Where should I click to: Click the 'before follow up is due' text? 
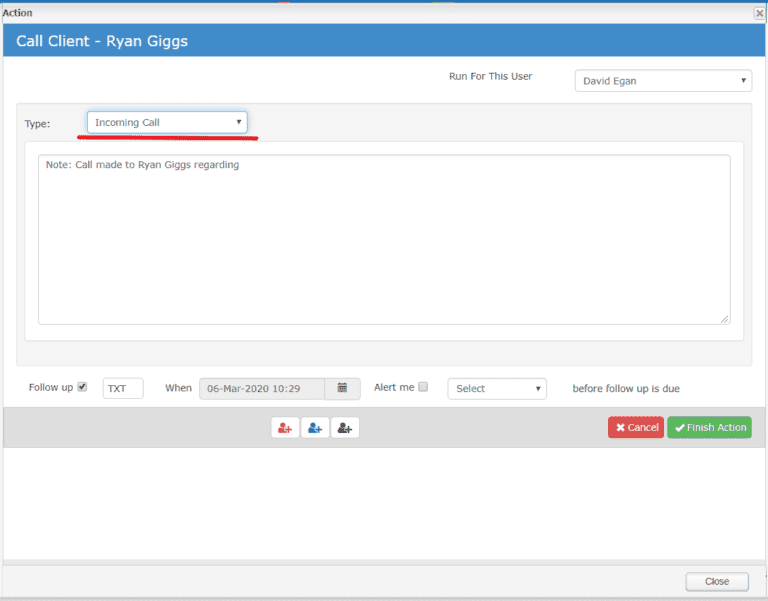coord(626,388)
